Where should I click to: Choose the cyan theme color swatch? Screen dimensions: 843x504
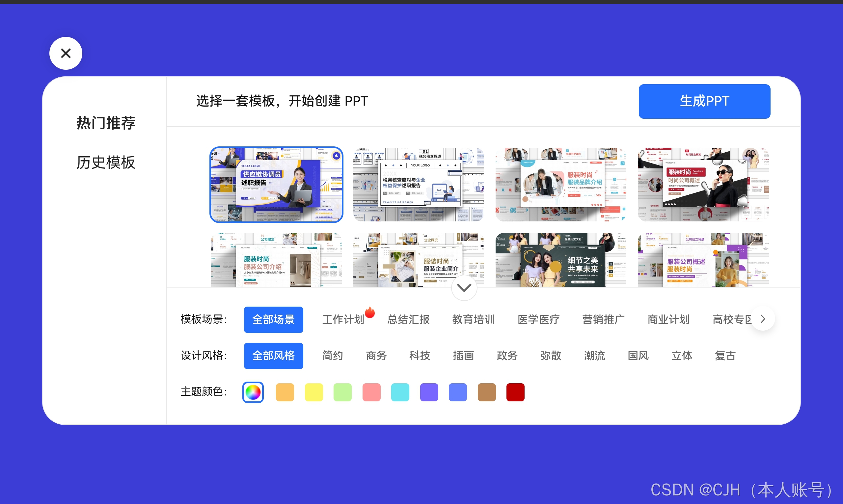coord(400,392)
